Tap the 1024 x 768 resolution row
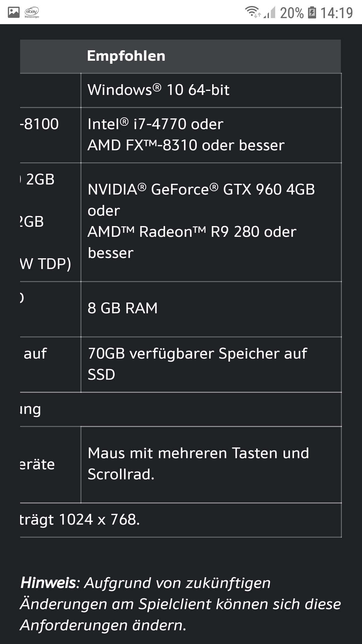The width and height of the screenshot is (362, 644). tap(181, 520)
